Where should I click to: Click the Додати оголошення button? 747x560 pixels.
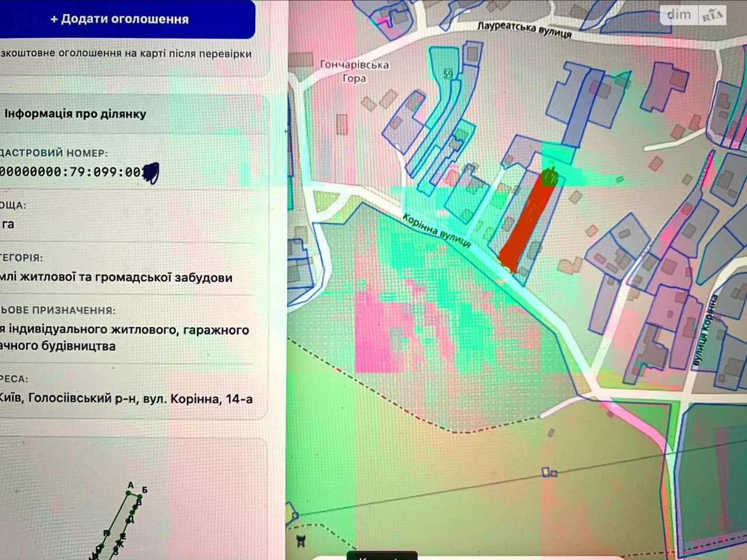pos(127,19)
